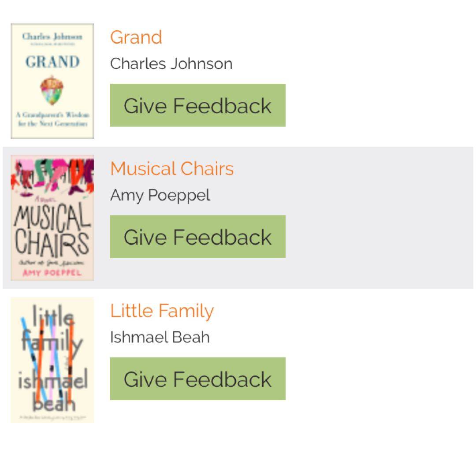Click author name Charles Johnson
Image resolution: width=476 pixels, height=476 pixels.
point(171,64)
